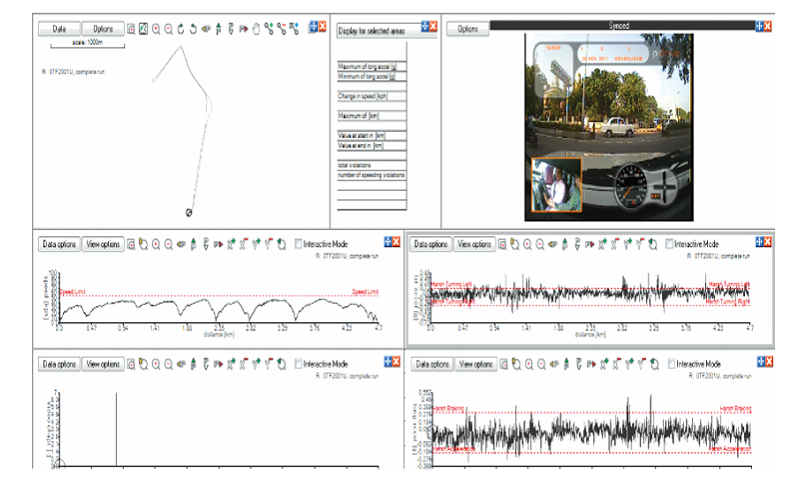Click the green up-arrow icon in spike chart toolbar
Screen dimensions: 800x501
tap(193, 364)
